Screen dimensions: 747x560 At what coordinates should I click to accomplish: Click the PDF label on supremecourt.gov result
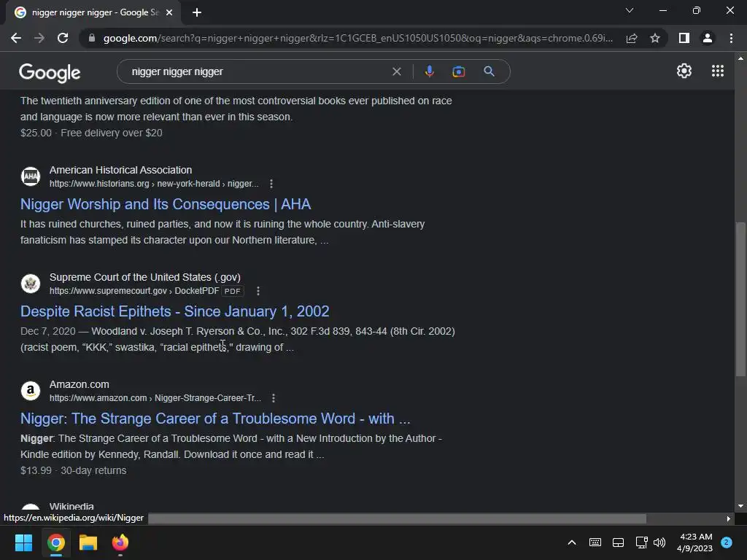point(233,291)
